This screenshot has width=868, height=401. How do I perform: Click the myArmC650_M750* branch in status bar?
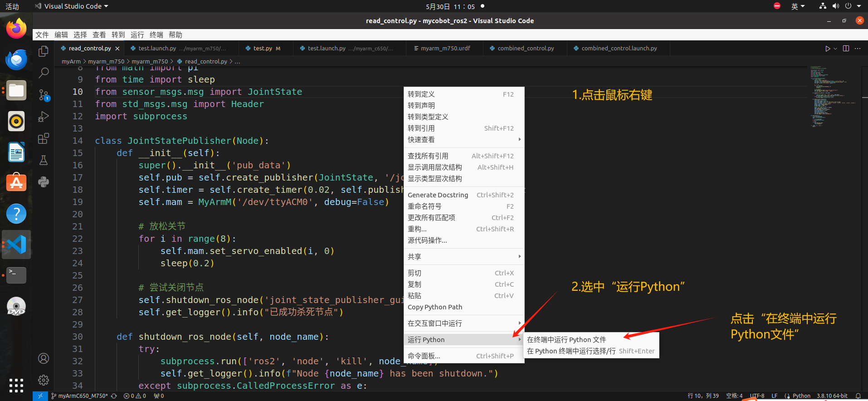(80, 396)
